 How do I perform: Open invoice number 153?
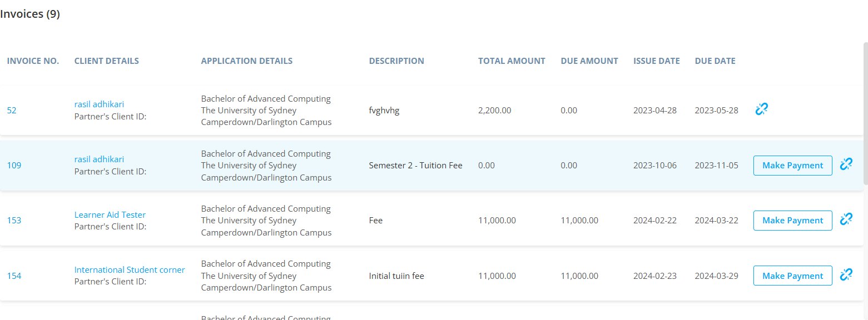tap(14, 221)
